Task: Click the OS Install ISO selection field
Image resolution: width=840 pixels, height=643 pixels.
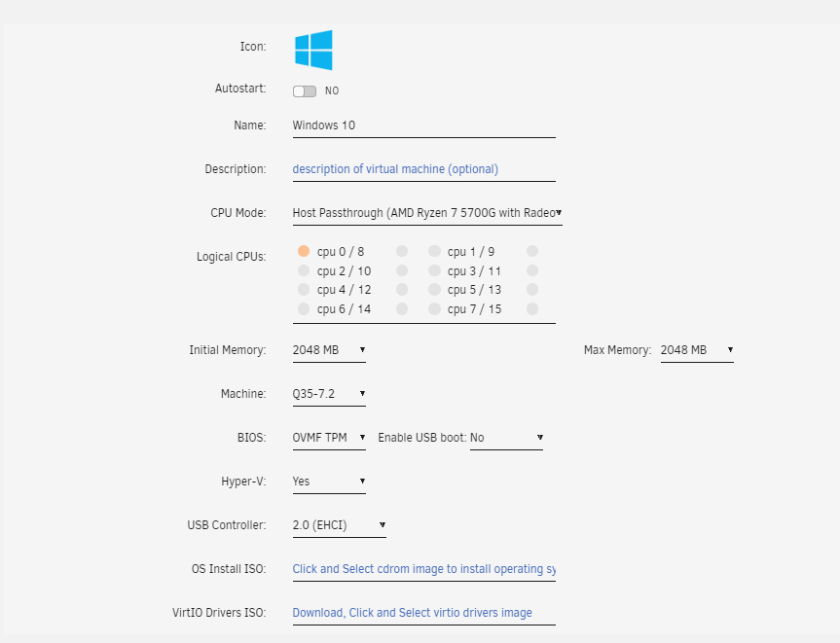Action: [x=423, y=569]
